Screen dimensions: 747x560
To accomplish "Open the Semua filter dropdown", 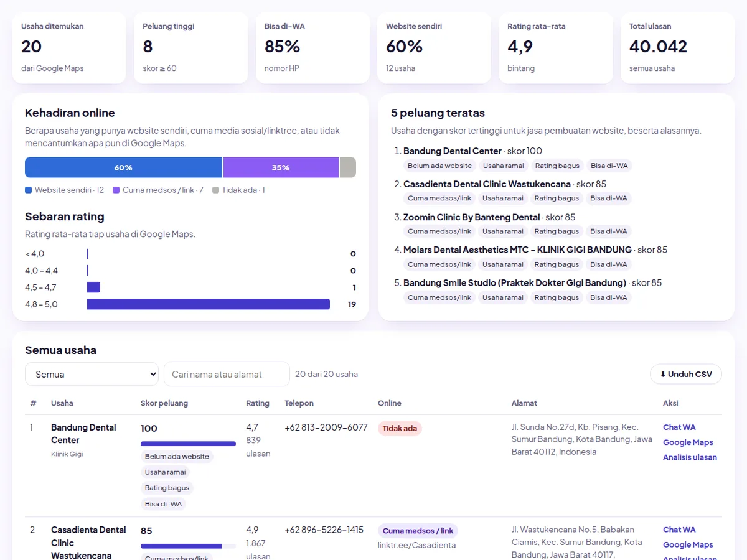I will pos(92,374).
